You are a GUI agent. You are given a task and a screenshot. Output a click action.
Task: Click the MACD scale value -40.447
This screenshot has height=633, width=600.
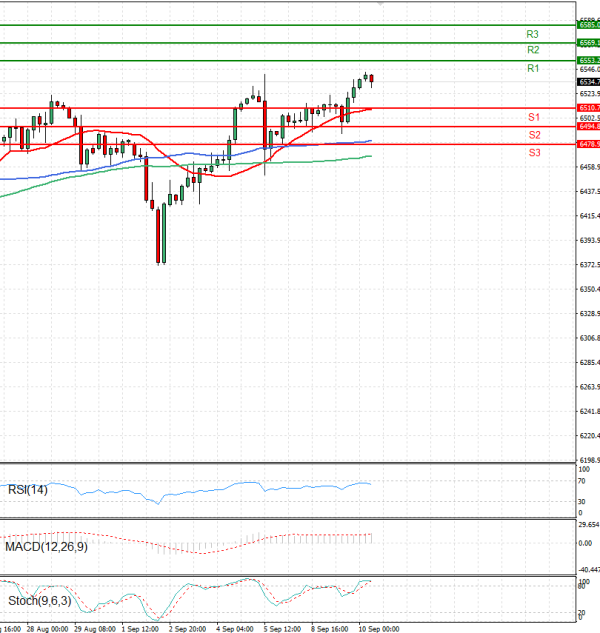589,570
